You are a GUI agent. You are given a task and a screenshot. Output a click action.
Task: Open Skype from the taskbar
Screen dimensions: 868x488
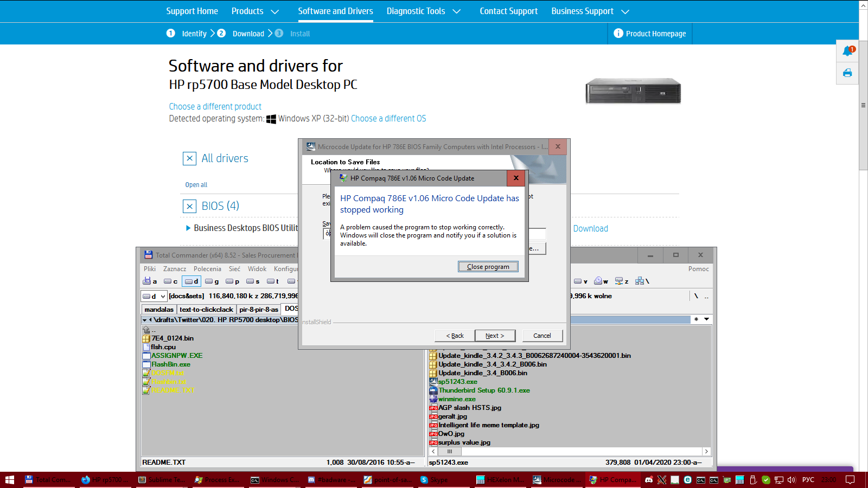tap(434, 480)
